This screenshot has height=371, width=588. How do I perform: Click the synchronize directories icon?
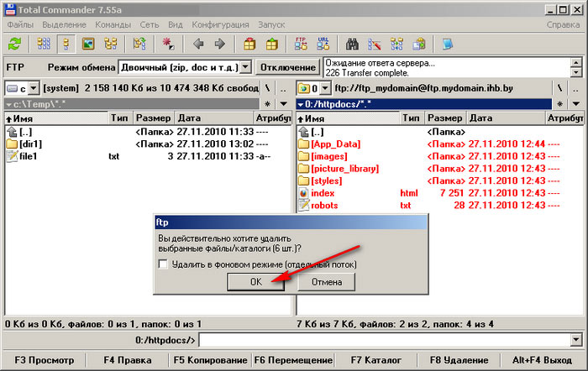[396, 44]
